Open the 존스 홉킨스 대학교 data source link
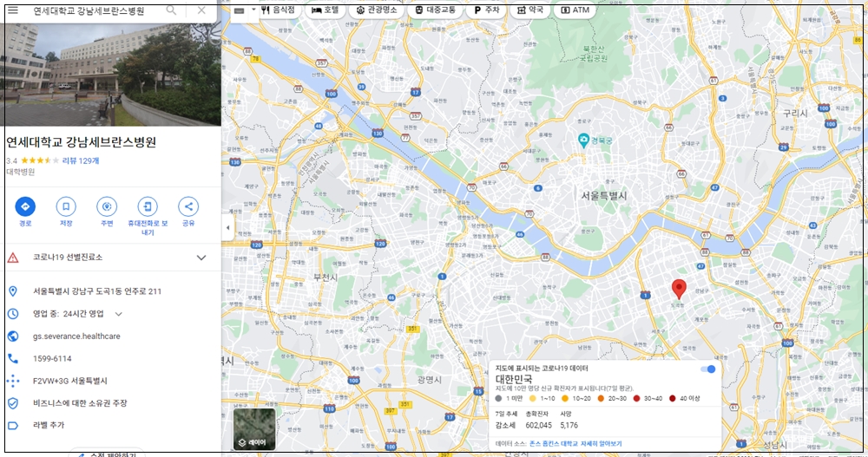Screen dimensions: 868x457 point(554,444)
